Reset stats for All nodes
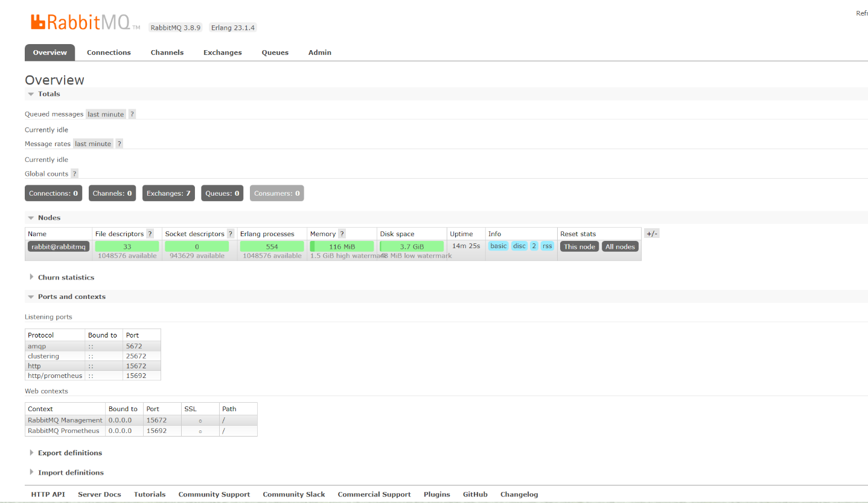 pyautogui.click(x=620, y=246)
